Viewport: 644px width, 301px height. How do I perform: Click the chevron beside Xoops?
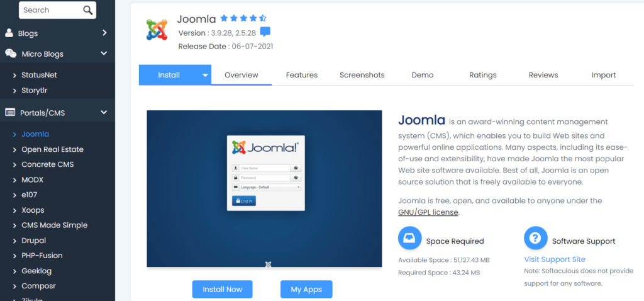coord(15,210)
